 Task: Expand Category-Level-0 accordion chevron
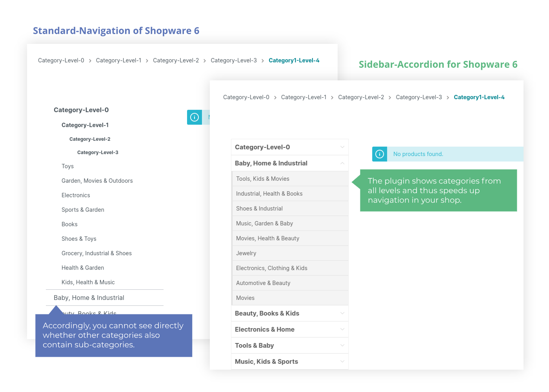coord(342,147)
